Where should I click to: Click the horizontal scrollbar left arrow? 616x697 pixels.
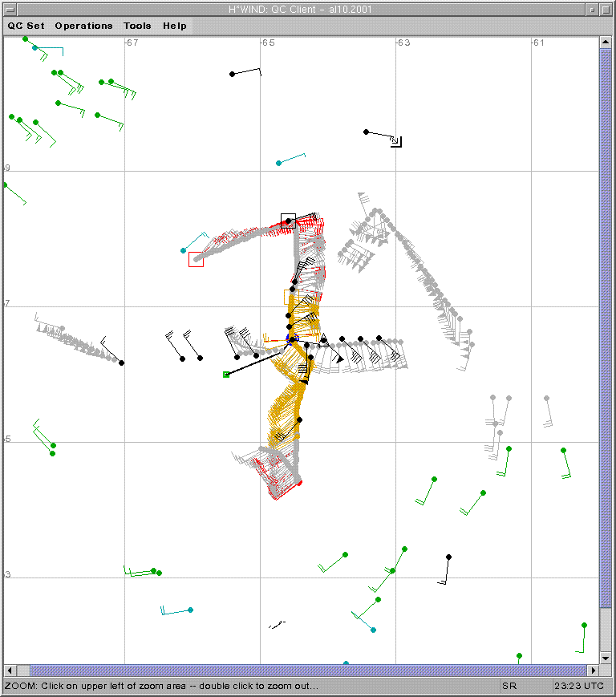tap(10, 670)
